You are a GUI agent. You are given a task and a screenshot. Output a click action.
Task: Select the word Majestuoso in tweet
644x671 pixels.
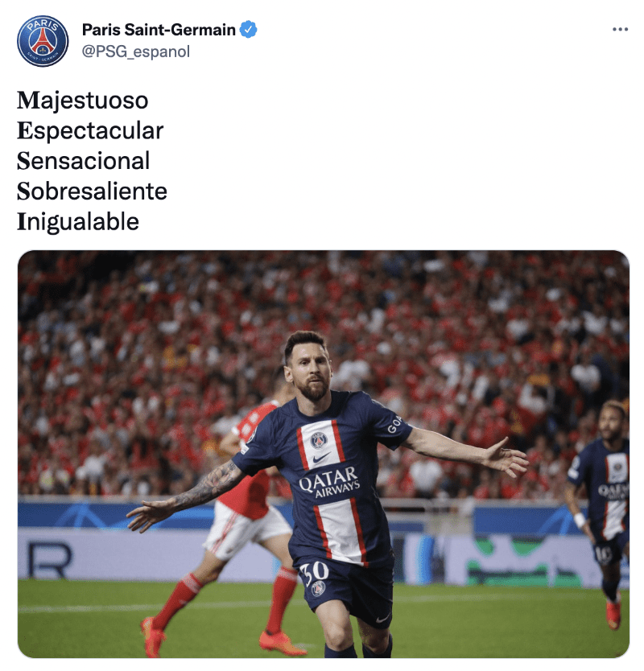pos(83,101)
